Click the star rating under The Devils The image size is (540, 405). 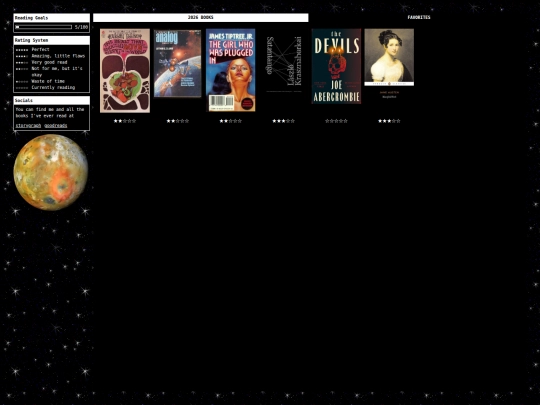[x=336, y=121]
